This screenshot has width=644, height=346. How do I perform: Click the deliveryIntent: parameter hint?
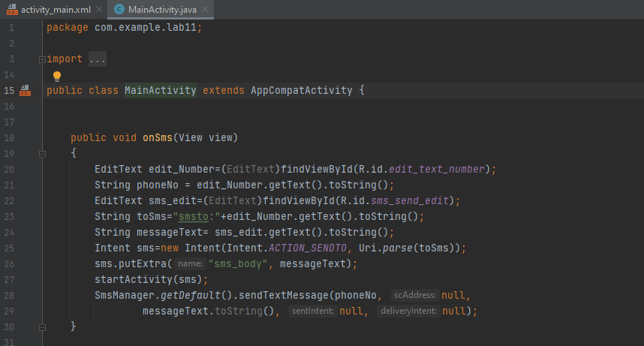pos(408,311)
